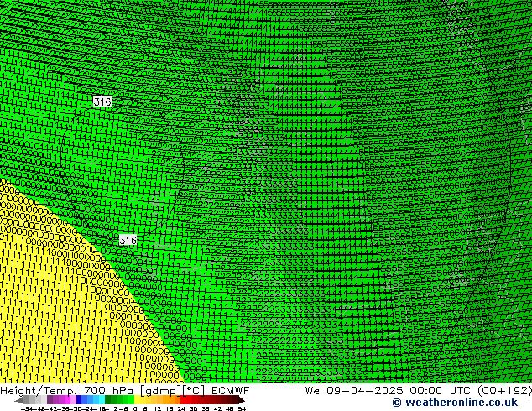Click the dark blue segment of the color scale

tap(79, 400)
